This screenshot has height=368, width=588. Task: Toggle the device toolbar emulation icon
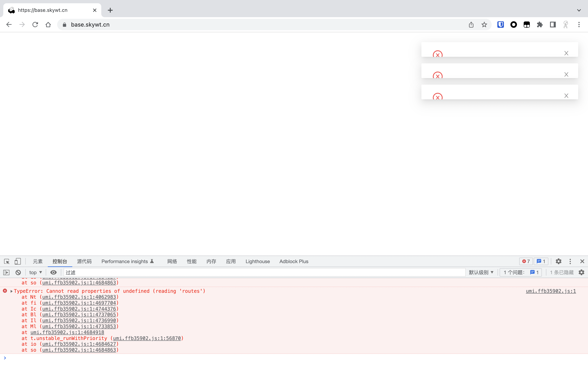click(18, 261)
